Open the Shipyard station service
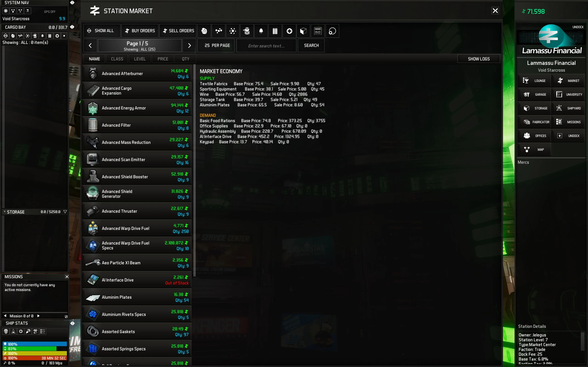 [x=568, y=108]
